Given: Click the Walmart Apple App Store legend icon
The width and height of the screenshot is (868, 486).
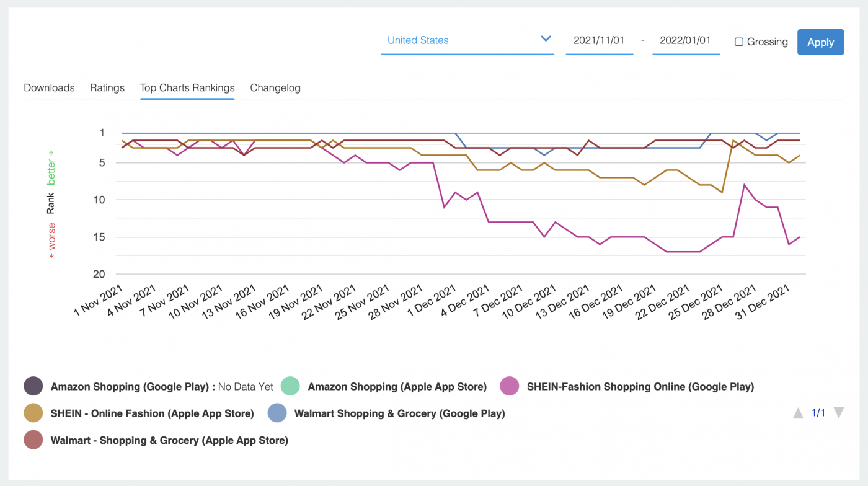Looking at the screenshot, I should (34, 440).
